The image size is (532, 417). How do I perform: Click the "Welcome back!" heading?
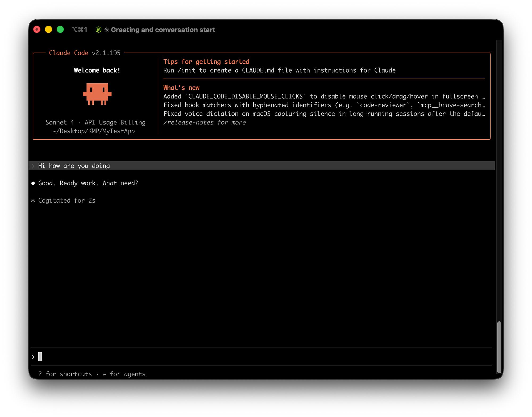coord(97,70)
